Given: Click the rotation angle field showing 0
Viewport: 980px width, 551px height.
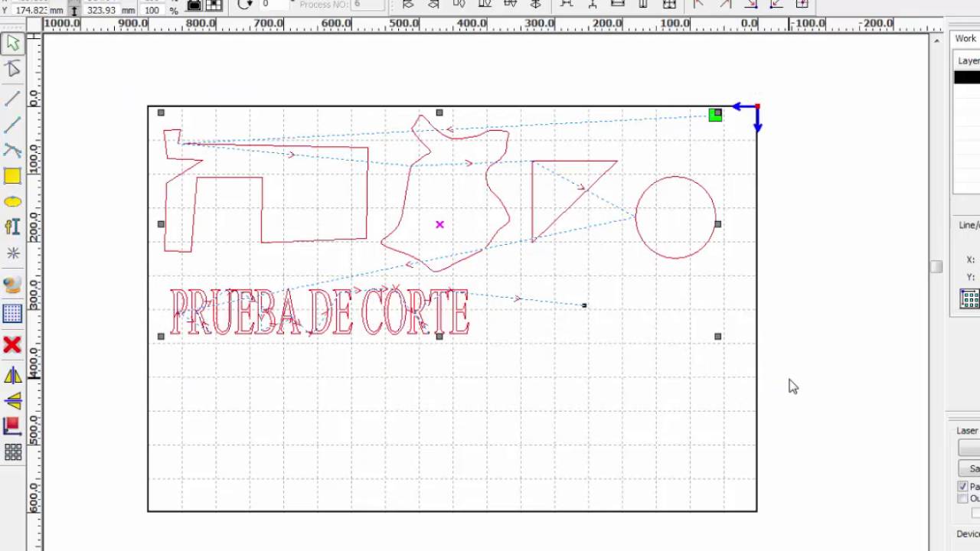Looking at the screenshot, I should click(276, 5).
